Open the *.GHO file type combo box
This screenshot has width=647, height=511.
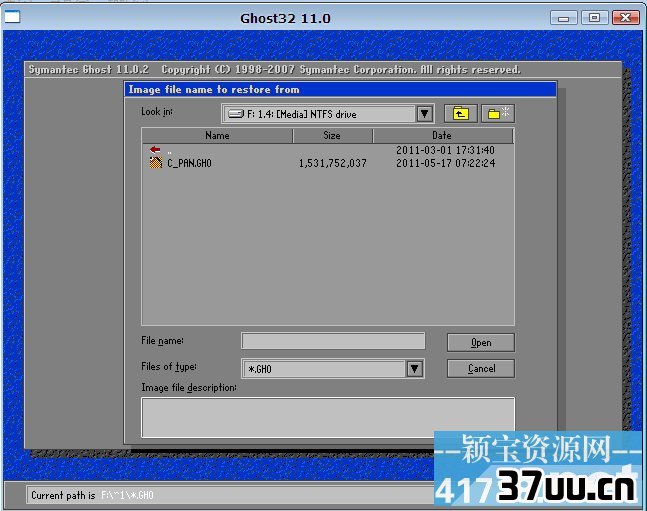click(333, 369)
